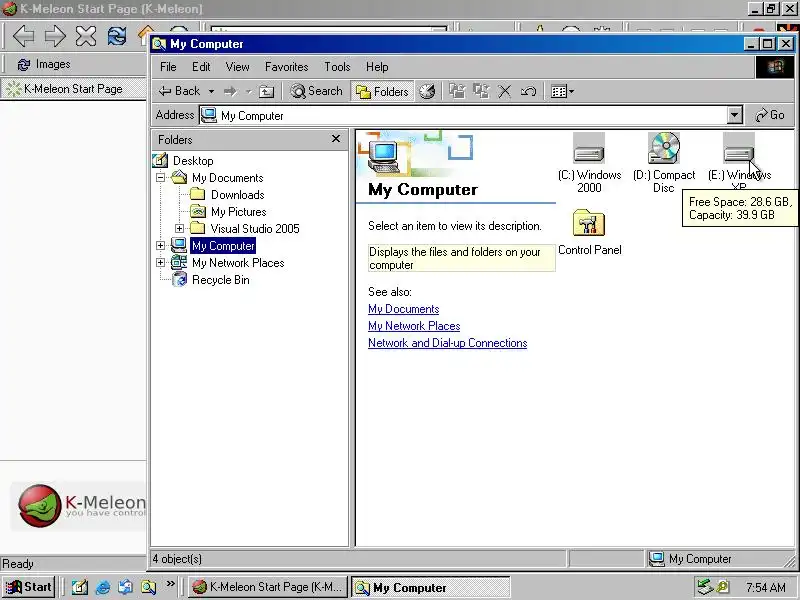Click Show Desktop quick launch icon

click(80, 587)
